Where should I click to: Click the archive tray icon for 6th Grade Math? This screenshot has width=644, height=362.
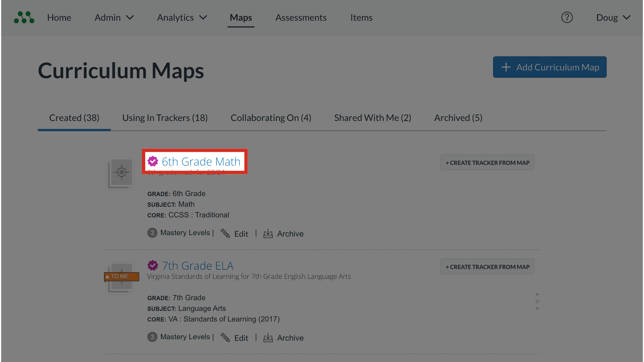click(x=268, y=234)
